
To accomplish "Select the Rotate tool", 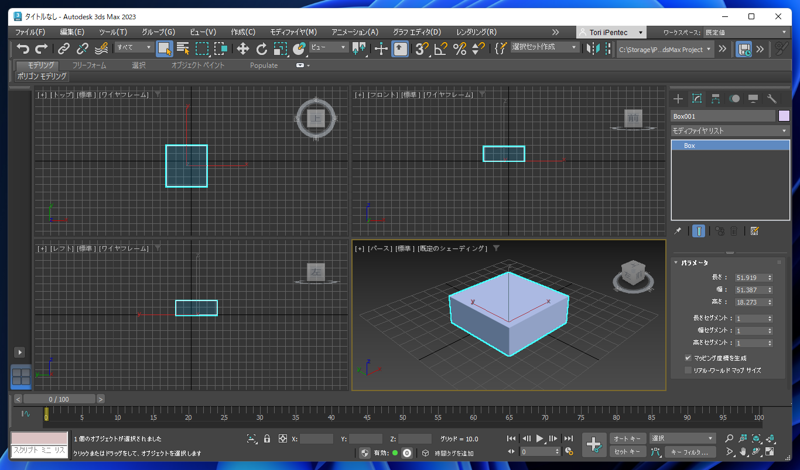I will click(261, 48).
